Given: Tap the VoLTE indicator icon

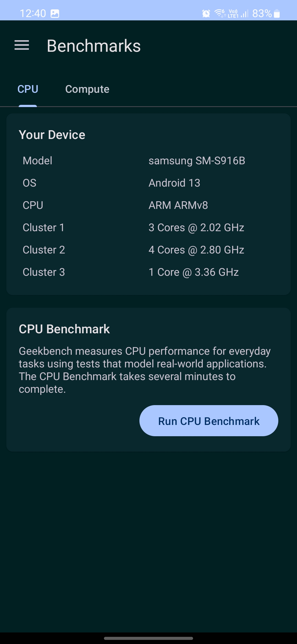Looking at the screenshot, I should [x=233, y=13].
